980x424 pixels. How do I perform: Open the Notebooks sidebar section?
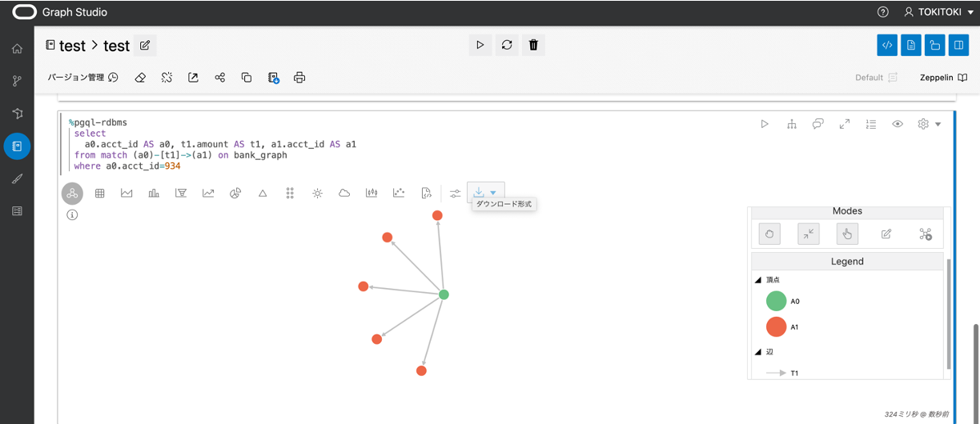coord(17,146)
